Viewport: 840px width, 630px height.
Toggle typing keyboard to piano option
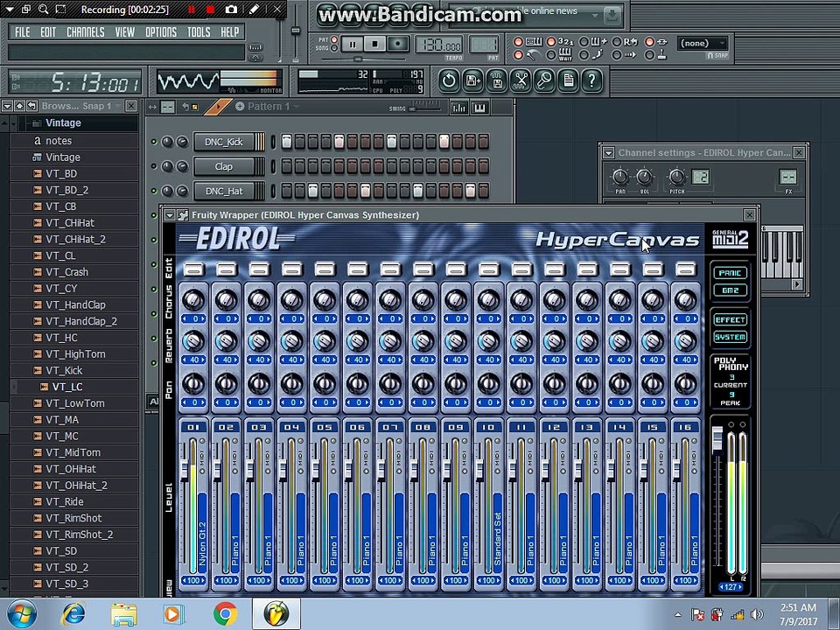point(519,42)
